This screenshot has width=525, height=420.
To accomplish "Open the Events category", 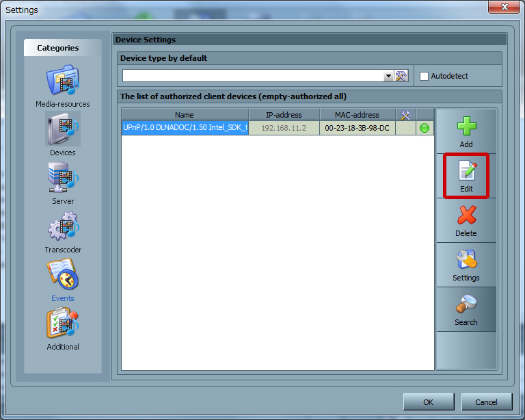I will [x=63, y=280].
